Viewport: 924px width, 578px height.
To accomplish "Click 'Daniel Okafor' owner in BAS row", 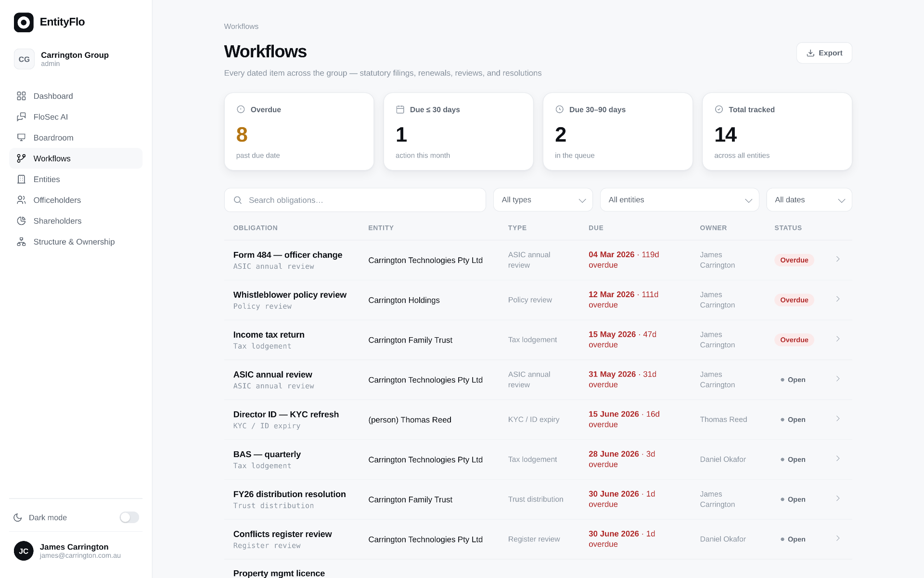I will [723, 460].
